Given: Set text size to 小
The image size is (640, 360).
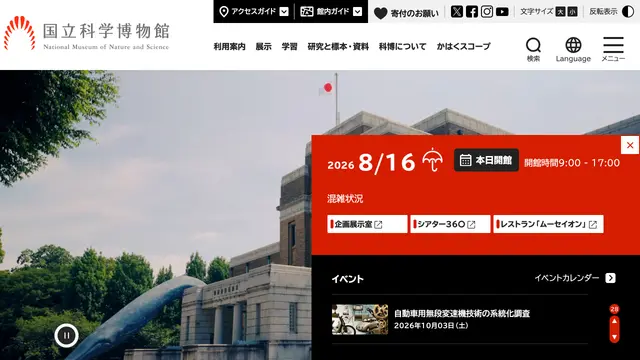Looking at the screenshot, I should 573,12.
